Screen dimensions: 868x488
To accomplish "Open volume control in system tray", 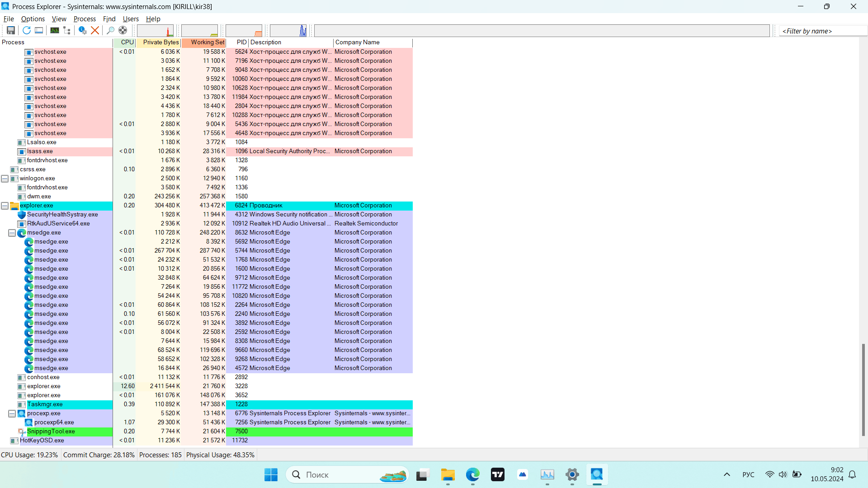I will [x=783, y=475].
